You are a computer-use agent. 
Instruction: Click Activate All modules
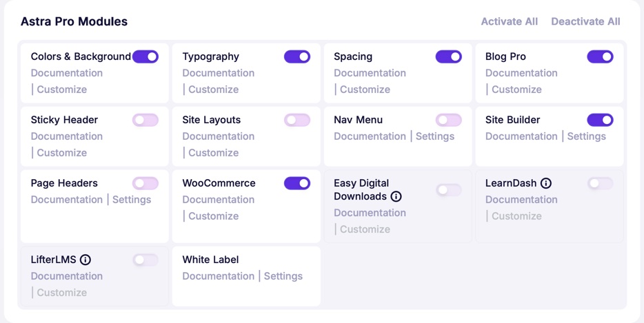click(510, 21)
